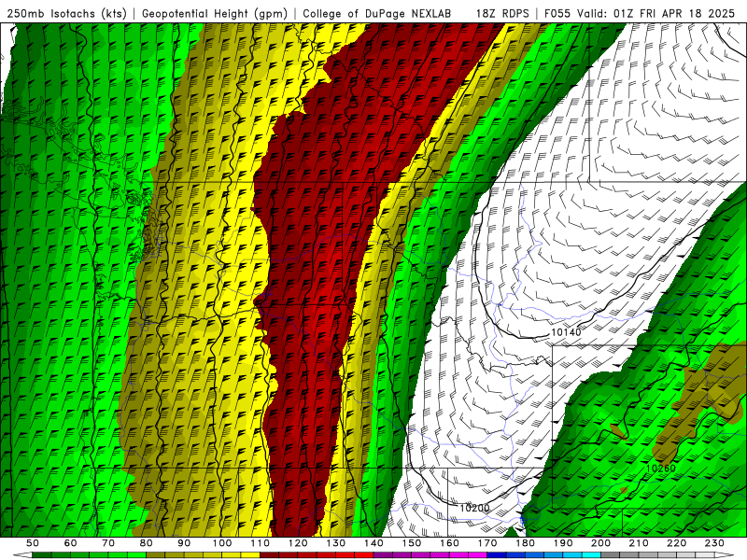Click the 120 kts color scale label

point(298,543)
